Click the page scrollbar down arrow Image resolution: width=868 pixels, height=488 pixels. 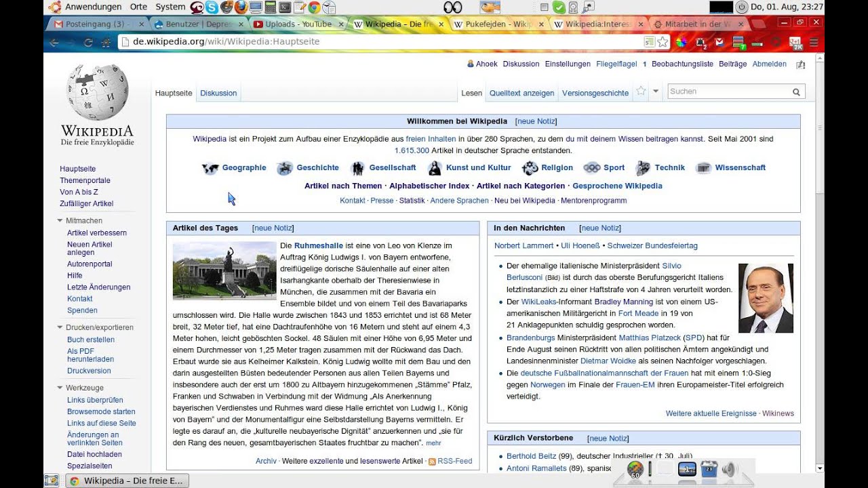coord(819,468)
